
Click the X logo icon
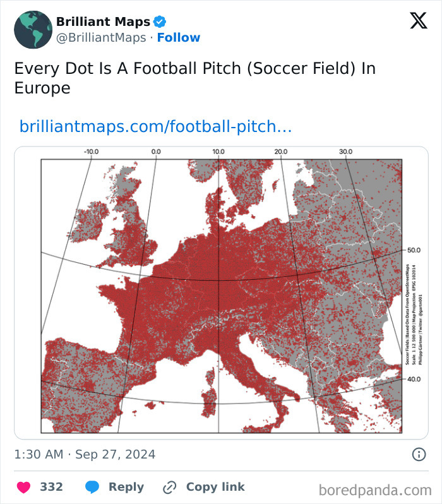(x=419, y=21)
